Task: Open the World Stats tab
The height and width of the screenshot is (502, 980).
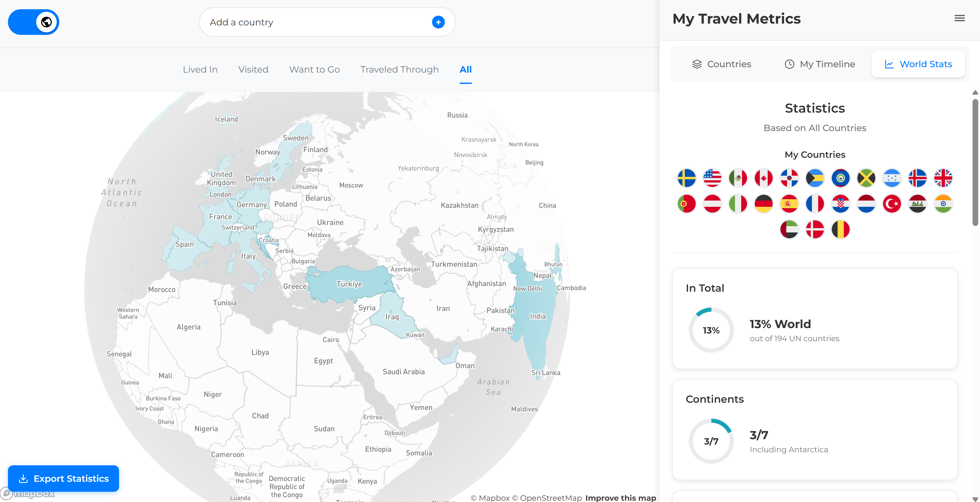Action: [x=918, y=64]
